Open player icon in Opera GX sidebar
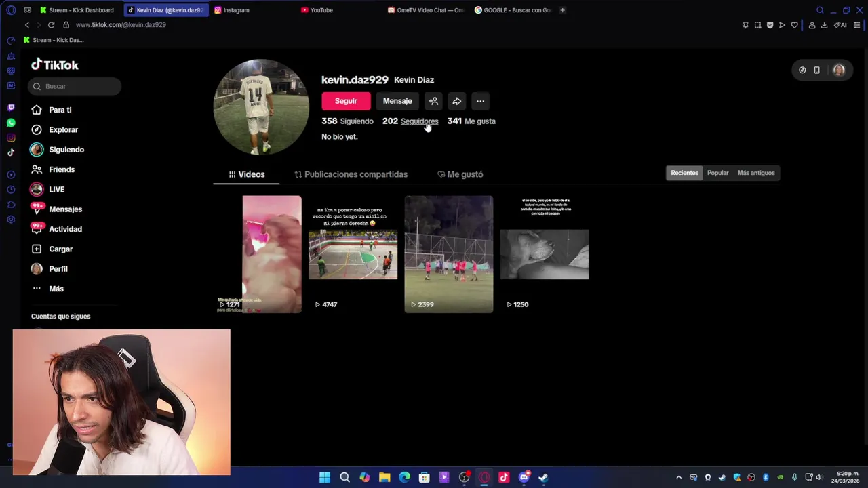 pos(11,175)
